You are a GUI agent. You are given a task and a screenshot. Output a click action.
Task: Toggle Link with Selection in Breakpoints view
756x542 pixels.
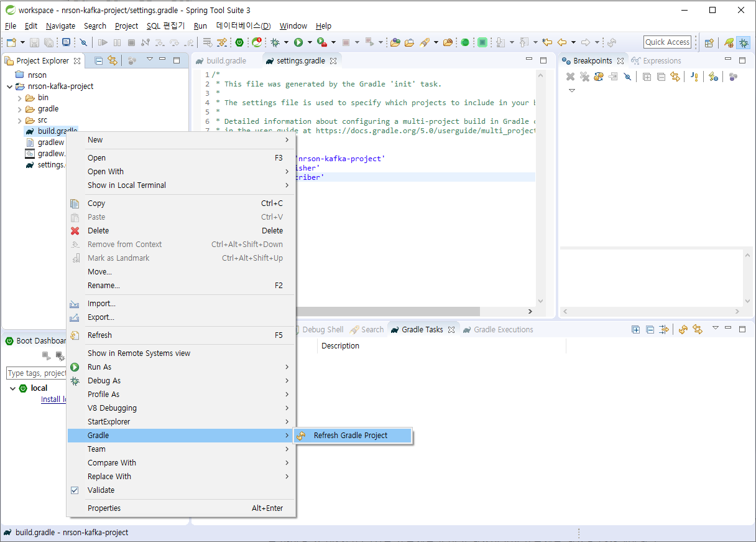(x=675, y=77)
